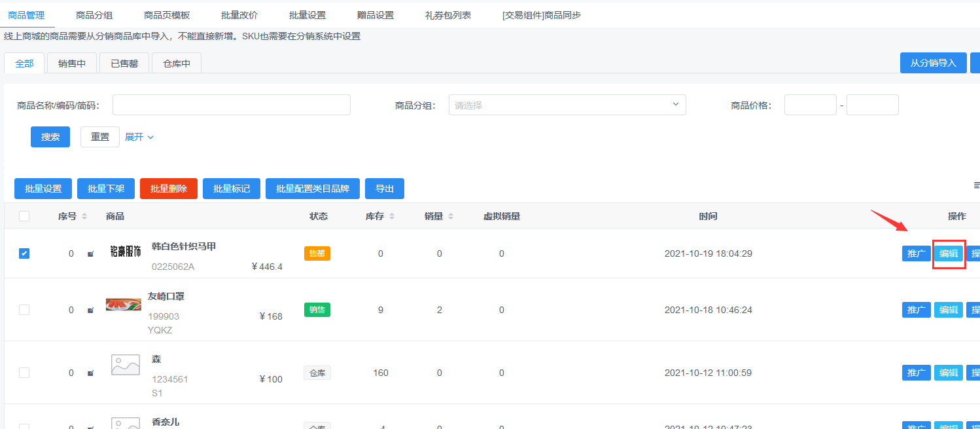Click the 商品名称/编码/简码 search input
This screenshot has width=980, height=429.
(x=232, y=105)
